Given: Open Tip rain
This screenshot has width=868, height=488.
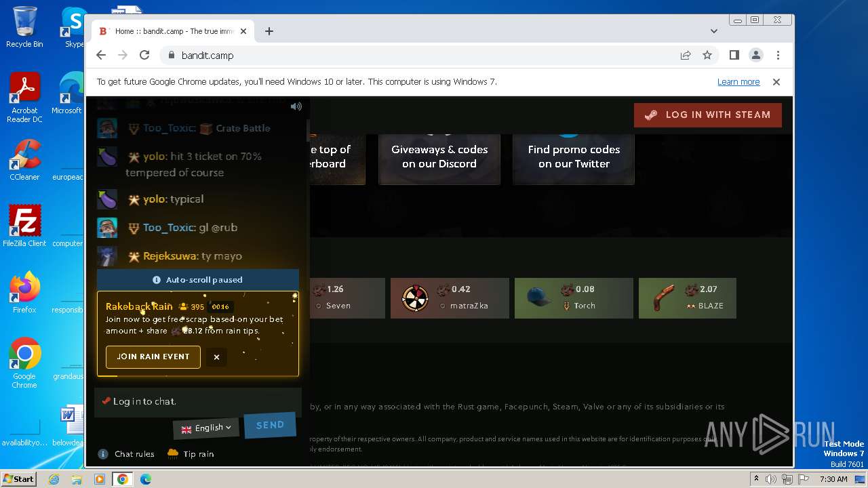Looking at the screenshot, I should pyautogui.click(x=191, y=454).
